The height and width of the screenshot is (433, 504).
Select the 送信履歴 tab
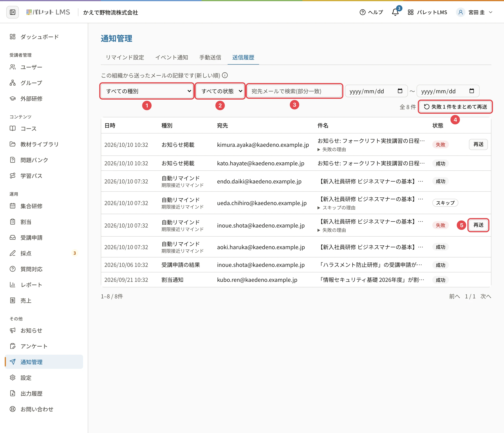pyautogui.click(x=243, y=57)
